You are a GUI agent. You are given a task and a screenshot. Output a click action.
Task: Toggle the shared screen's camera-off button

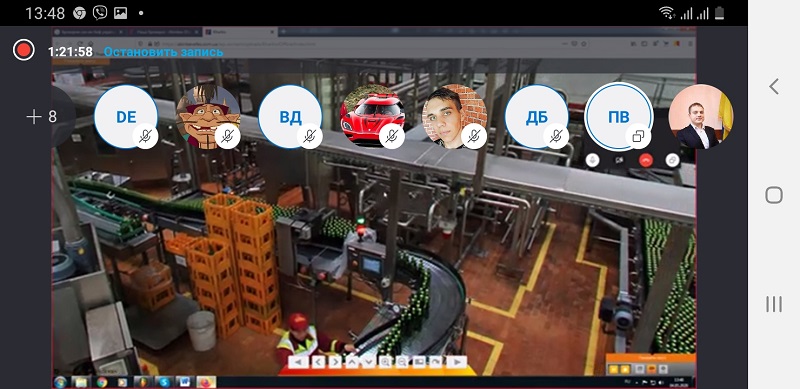click(619, 160)
